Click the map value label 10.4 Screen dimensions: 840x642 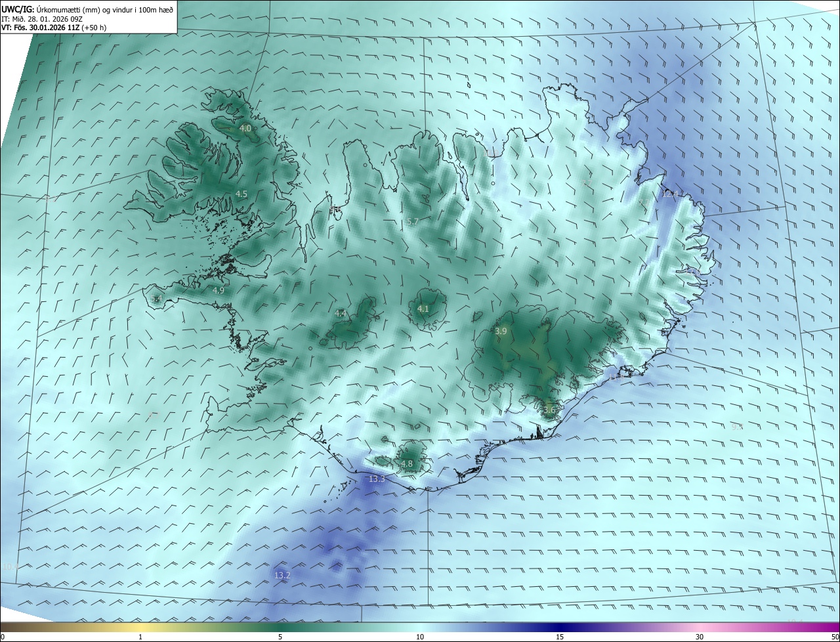(10, 566)
